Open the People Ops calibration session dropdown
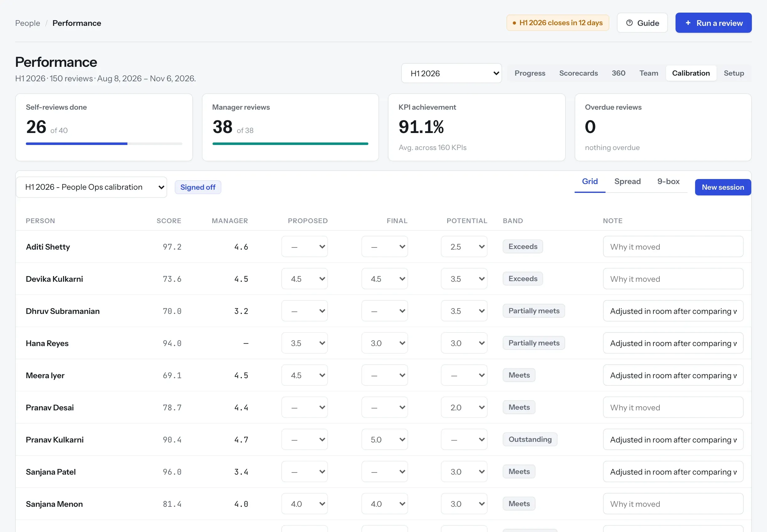 [91, 187]
